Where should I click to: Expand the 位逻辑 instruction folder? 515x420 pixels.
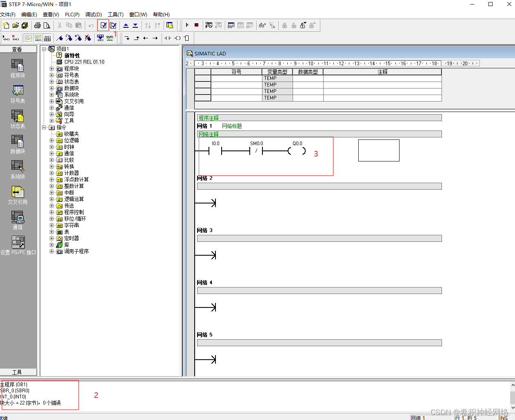[x=52, y=140]
